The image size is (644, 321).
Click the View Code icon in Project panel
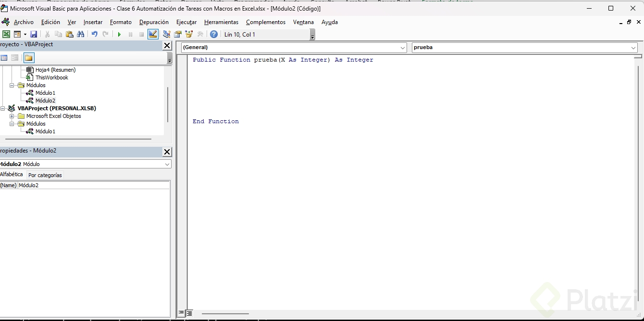pos(4,58)
